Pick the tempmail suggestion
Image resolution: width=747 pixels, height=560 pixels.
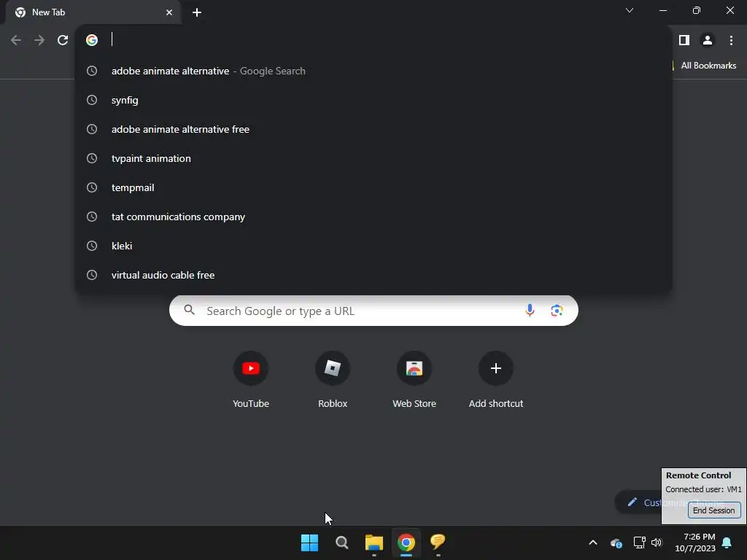[x=373, y=187]
